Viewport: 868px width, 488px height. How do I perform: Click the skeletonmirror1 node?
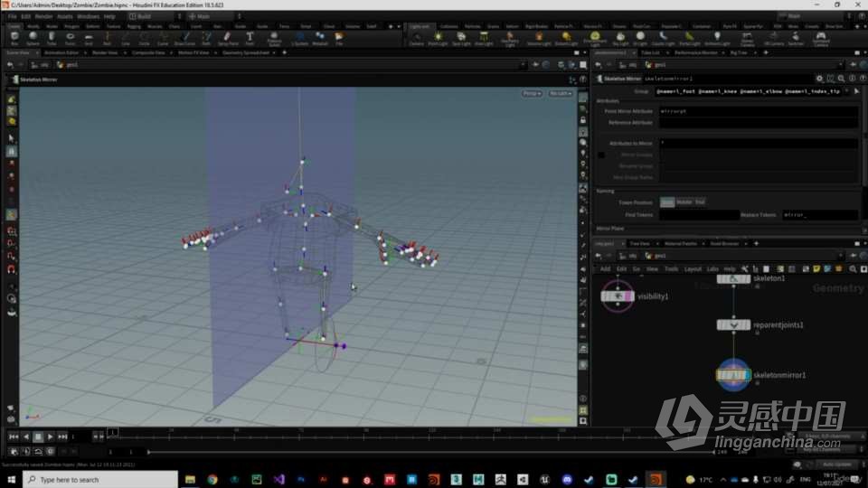click(x=733, y=375)
